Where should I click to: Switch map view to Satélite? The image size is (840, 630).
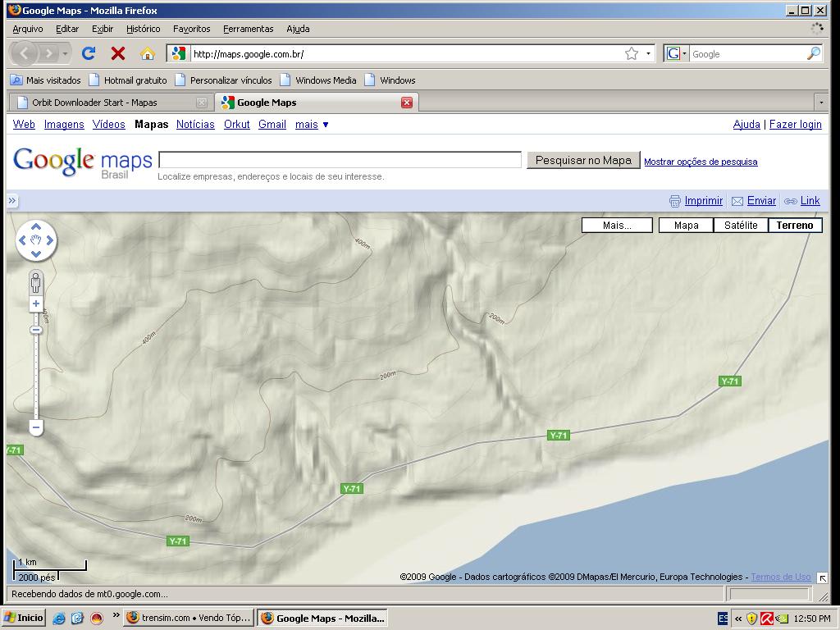coord(740,226)
